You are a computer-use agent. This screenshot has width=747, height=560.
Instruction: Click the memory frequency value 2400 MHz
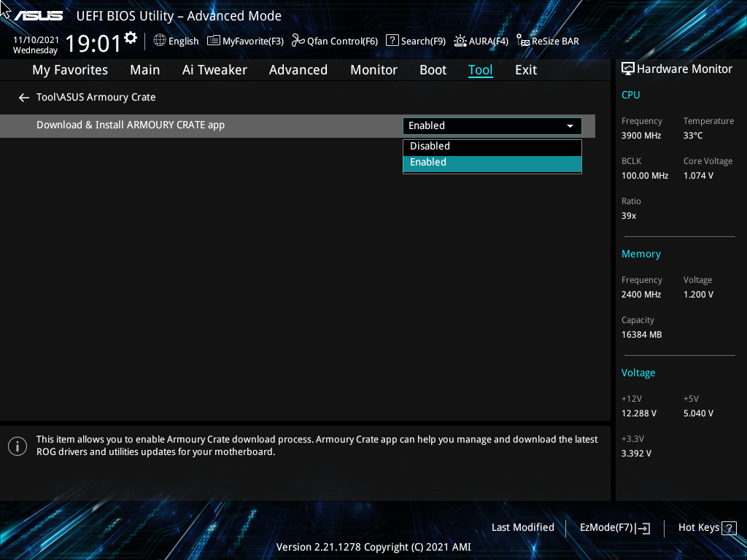pos(640,295)
